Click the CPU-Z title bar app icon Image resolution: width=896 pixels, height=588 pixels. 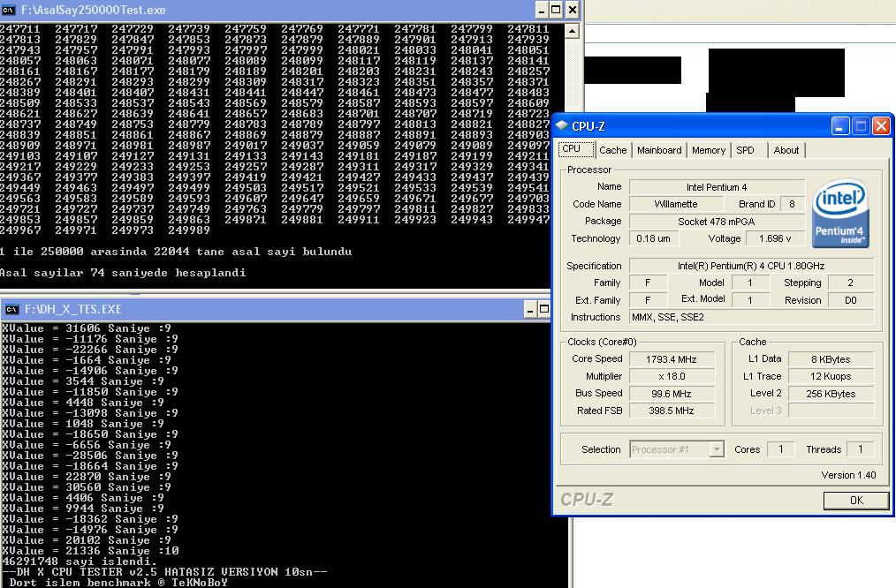coord(562,125)
